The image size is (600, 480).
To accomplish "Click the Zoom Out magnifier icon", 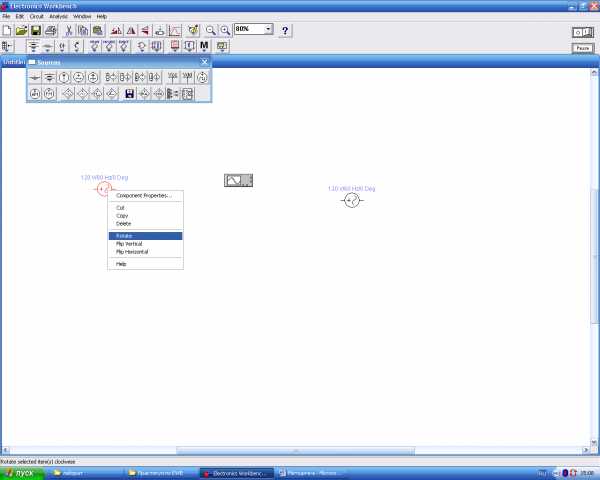I will click(210, 30).
